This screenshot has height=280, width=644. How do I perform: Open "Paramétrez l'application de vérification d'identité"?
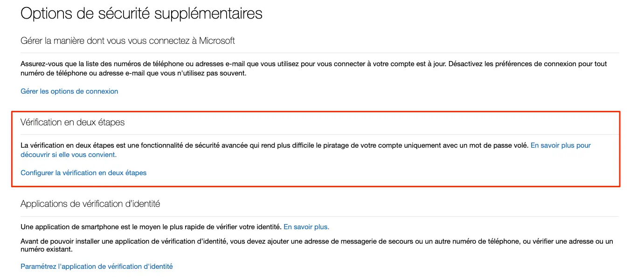97,266
